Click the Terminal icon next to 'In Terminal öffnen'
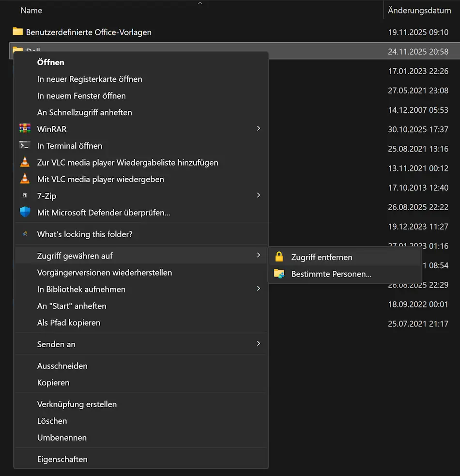 click(25, 145)
